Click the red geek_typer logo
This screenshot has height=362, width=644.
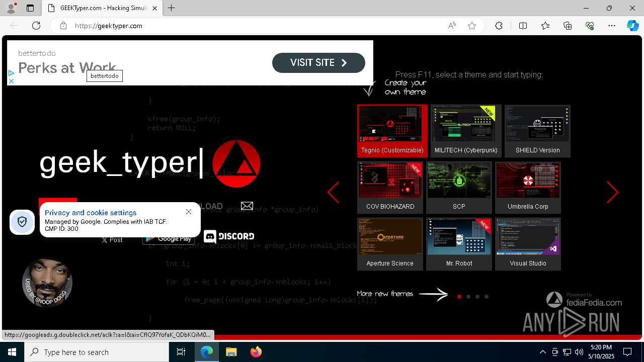[236, 164]
